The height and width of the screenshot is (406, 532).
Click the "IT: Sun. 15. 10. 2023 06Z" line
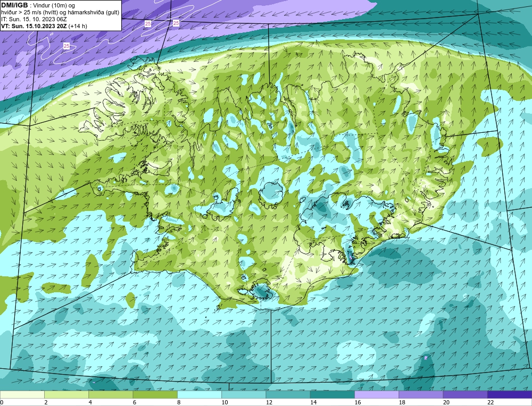(34, 19)
